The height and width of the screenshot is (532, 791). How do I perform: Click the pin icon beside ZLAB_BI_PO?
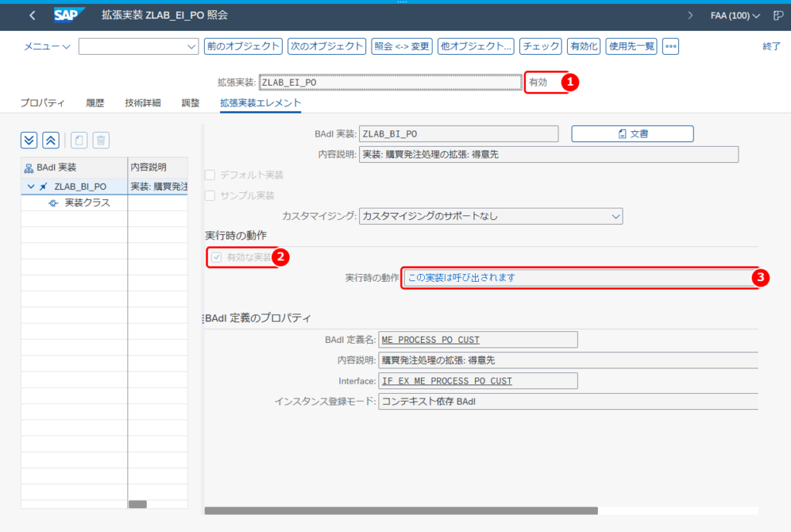point(44,187)
